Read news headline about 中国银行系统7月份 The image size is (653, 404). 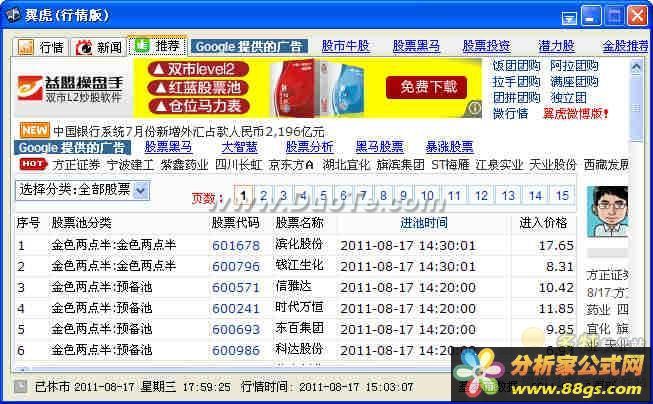click(189, 132)
